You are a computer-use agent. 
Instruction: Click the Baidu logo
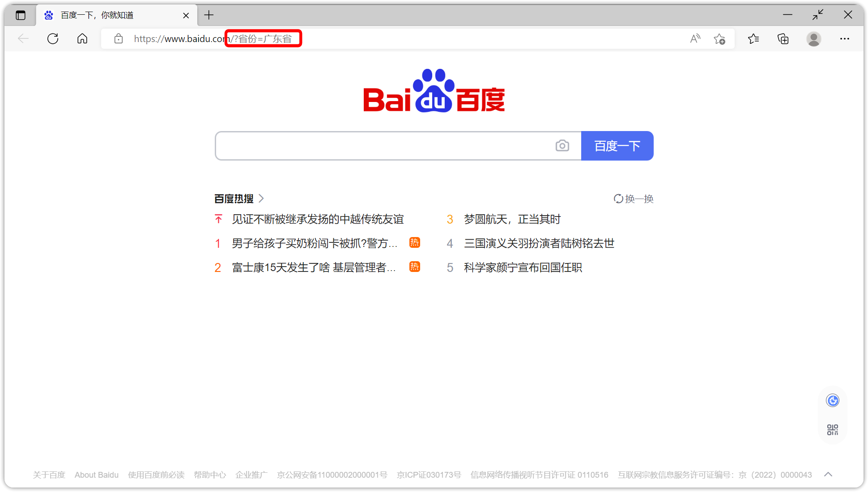click(x=434, y=91)
